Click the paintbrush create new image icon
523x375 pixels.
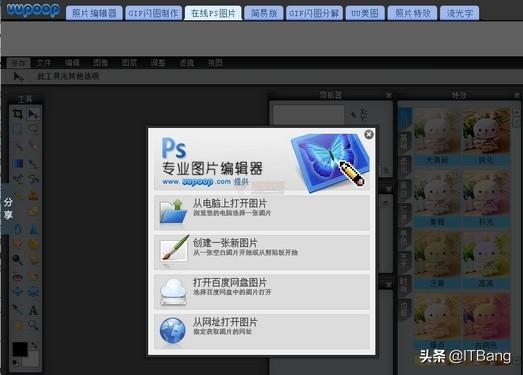click(173, 250)
